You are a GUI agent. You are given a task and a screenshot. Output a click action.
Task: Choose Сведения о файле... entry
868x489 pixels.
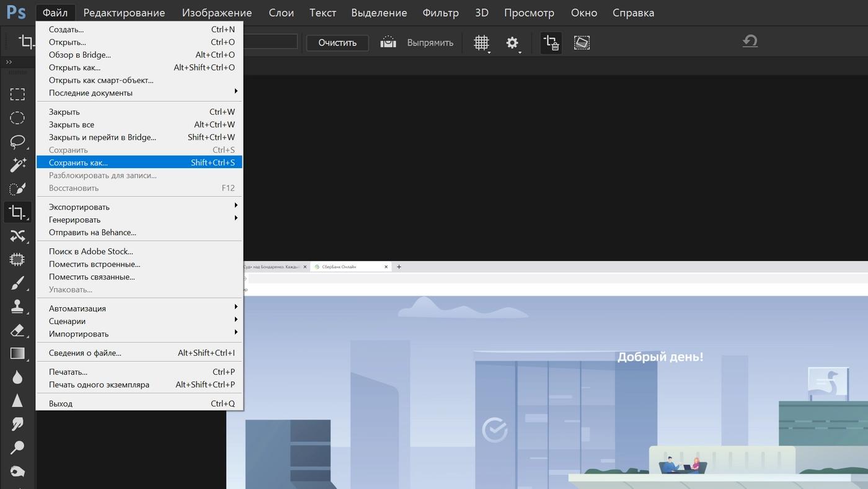pyautogui.click(x=139, y=353)
